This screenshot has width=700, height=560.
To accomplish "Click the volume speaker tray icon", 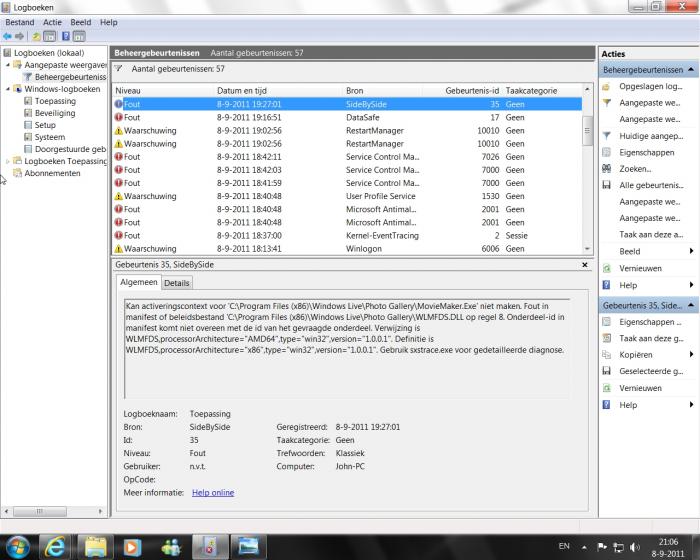I will pyautogui.click(x=634, y=547).
